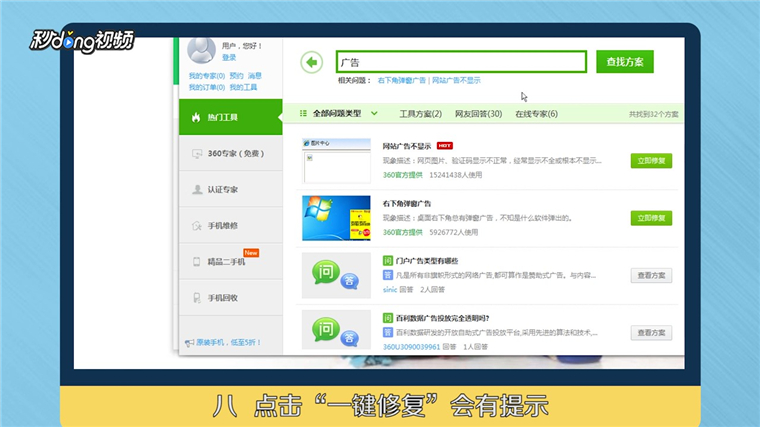Open the 消息 link
Image resolution: width=760 pixels, height=427 pixels.
point(254,76)
